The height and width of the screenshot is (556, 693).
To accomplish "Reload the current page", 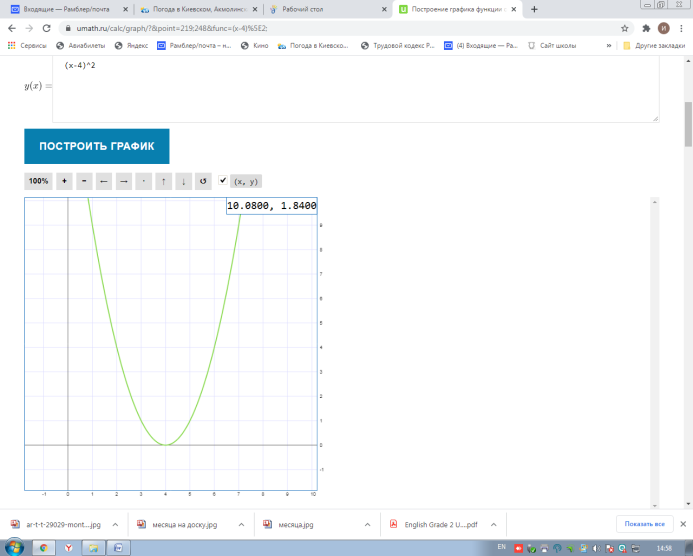I will 46,28.
